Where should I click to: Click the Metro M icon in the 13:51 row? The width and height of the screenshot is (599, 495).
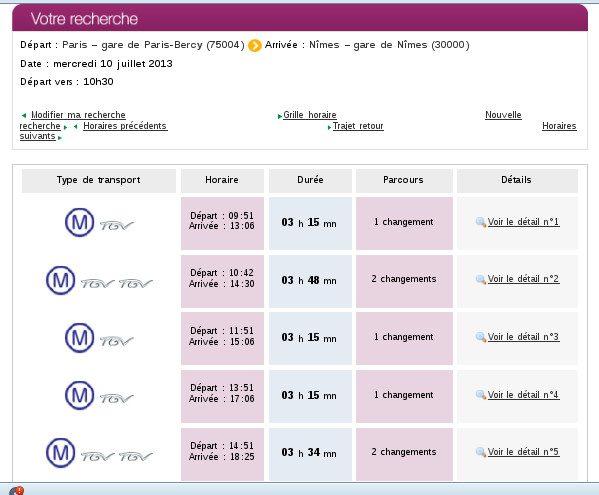(x=79, y=395)
